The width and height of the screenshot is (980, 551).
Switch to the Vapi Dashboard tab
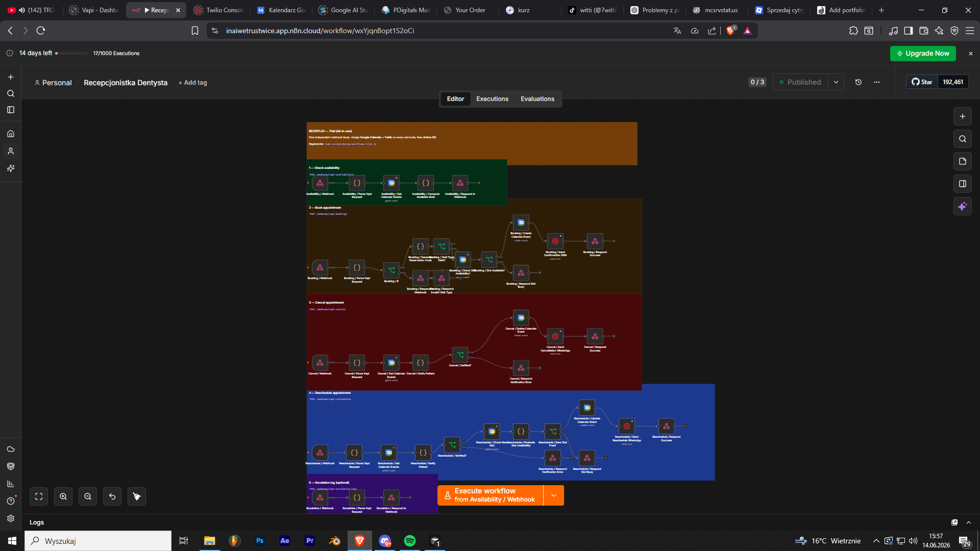pyautogui.click(x=95, y=10)
